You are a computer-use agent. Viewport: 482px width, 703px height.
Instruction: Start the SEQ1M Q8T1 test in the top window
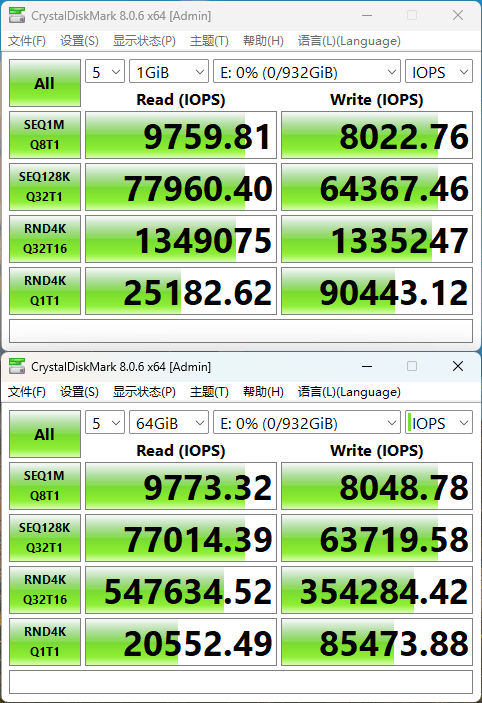coord(45,135)
